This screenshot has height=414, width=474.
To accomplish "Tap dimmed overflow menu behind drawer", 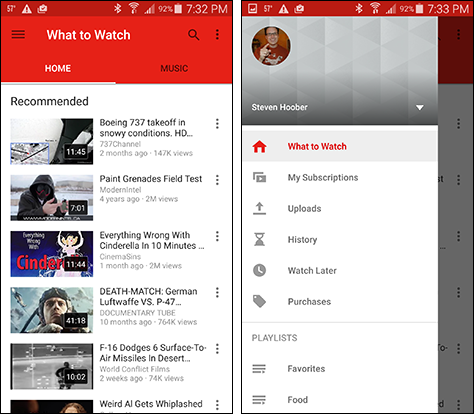I will (459, 34).
